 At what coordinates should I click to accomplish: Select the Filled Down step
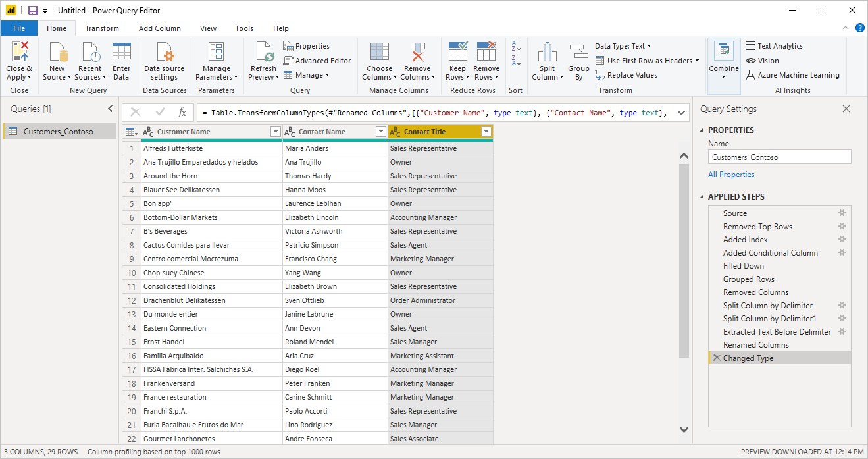[780, 266]
